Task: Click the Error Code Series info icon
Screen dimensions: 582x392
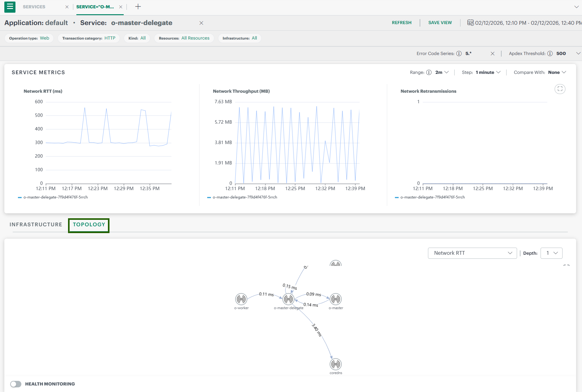Action: (x=459, y=53)
